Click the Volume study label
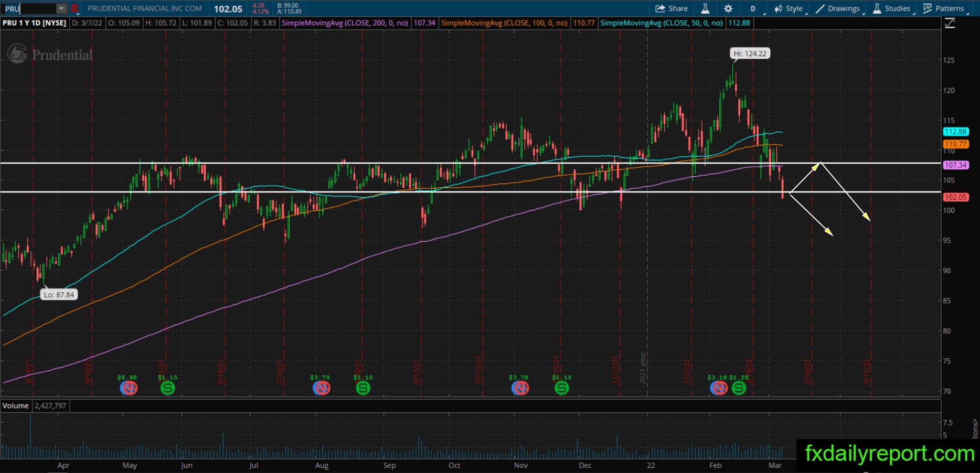This screenshot has width=980, height=473. (16, 406)
